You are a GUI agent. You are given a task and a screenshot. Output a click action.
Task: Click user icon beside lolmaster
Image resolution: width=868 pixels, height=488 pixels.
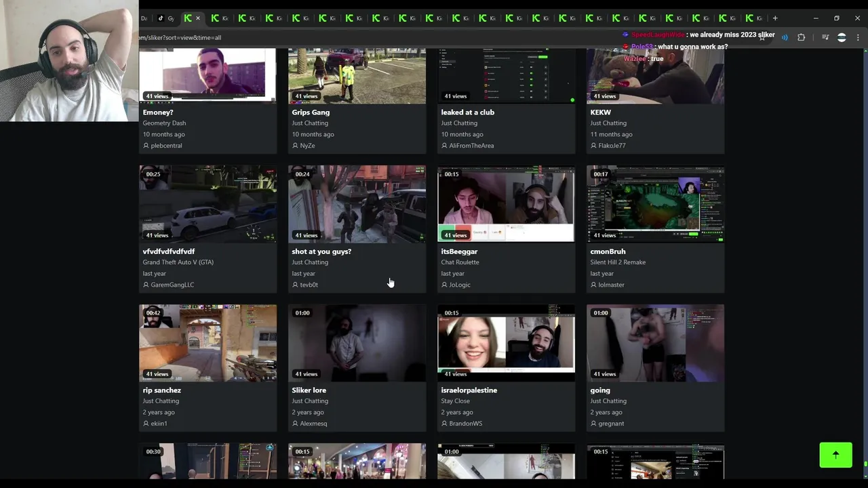pyautogui.click(x=593, y=285)
